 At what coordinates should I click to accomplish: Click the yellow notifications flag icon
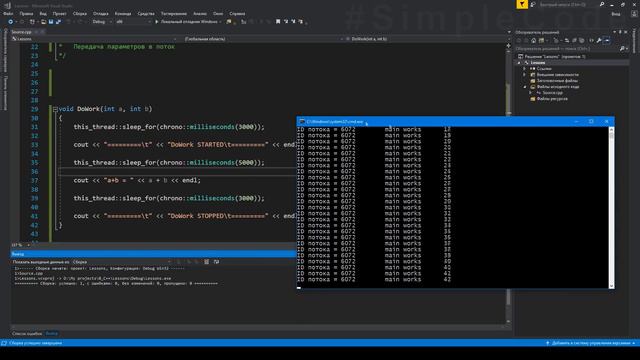click(522, 4)
